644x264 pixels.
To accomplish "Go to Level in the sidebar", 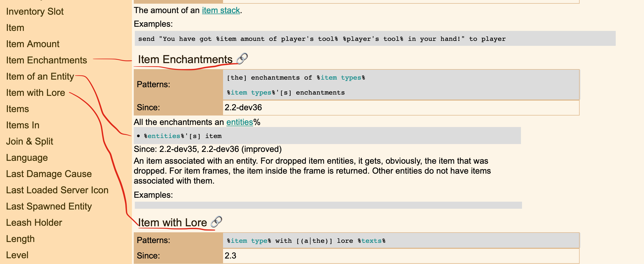I will [x=17, y=255].
